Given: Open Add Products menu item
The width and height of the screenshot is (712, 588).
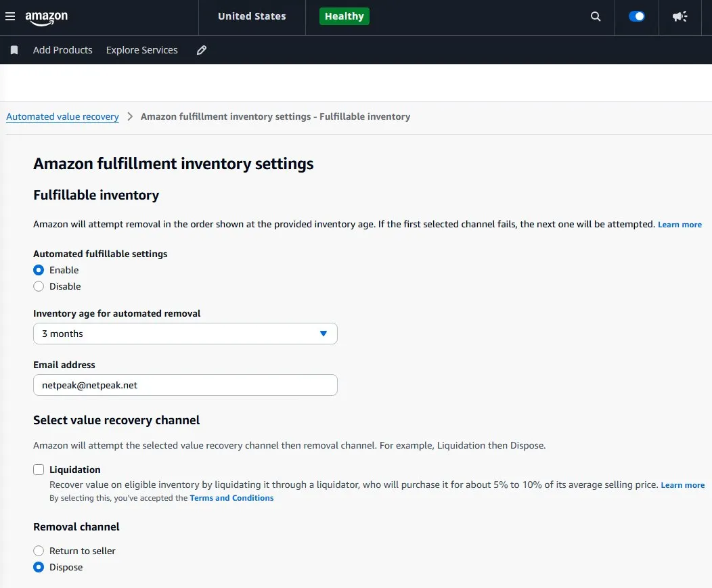Looking at the screenshot, I should (x=63, y=50).
